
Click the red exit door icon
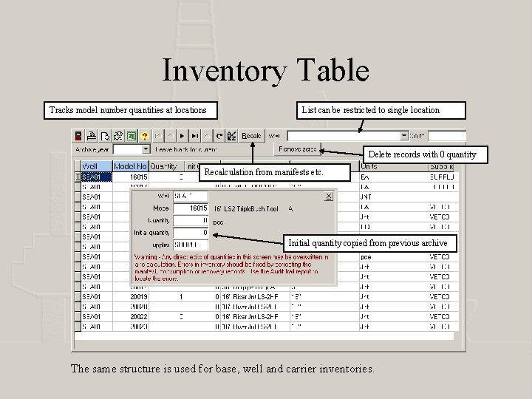click(x=78, y=136)
